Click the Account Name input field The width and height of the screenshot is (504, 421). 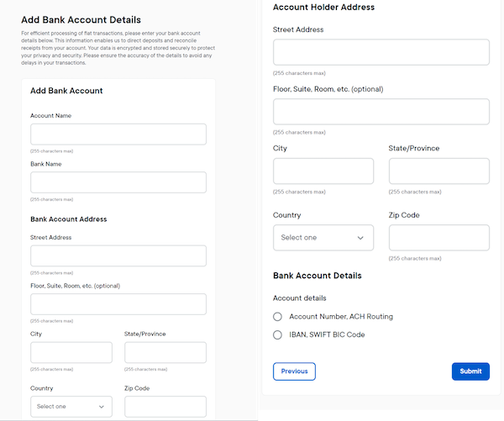click(118, 134)
